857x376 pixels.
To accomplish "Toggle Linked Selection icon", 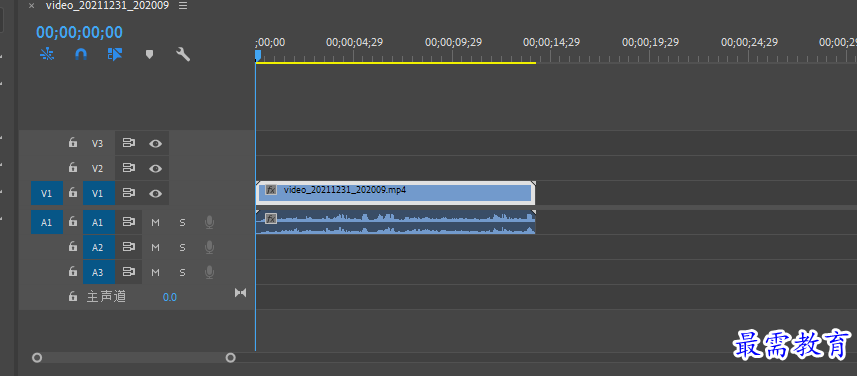I will [115, 54].
